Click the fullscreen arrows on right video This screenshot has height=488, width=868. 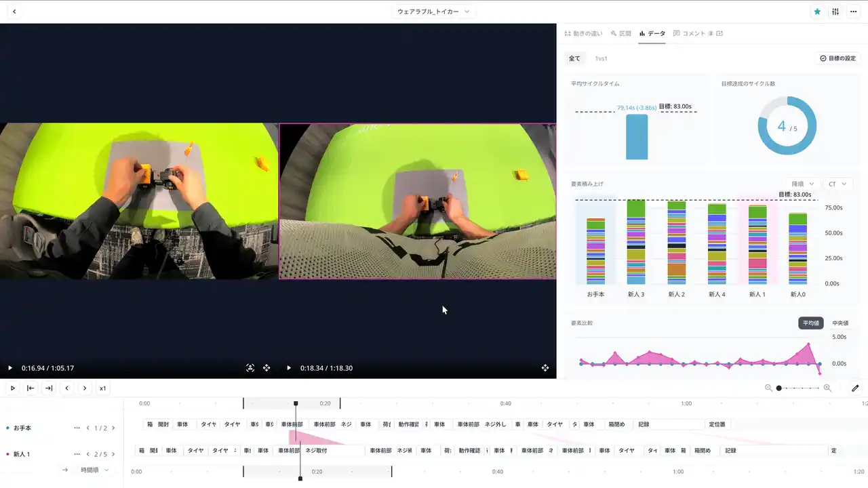[545, 368]
